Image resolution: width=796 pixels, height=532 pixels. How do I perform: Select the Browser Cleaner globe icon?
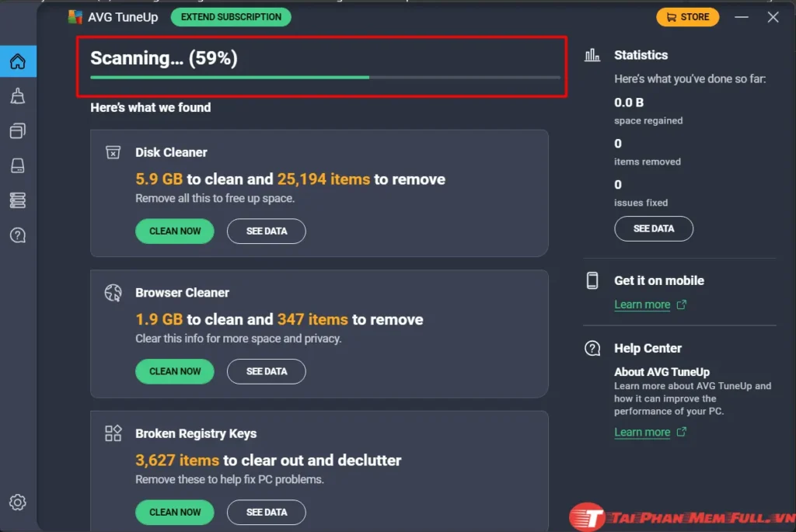click(113, 293)
